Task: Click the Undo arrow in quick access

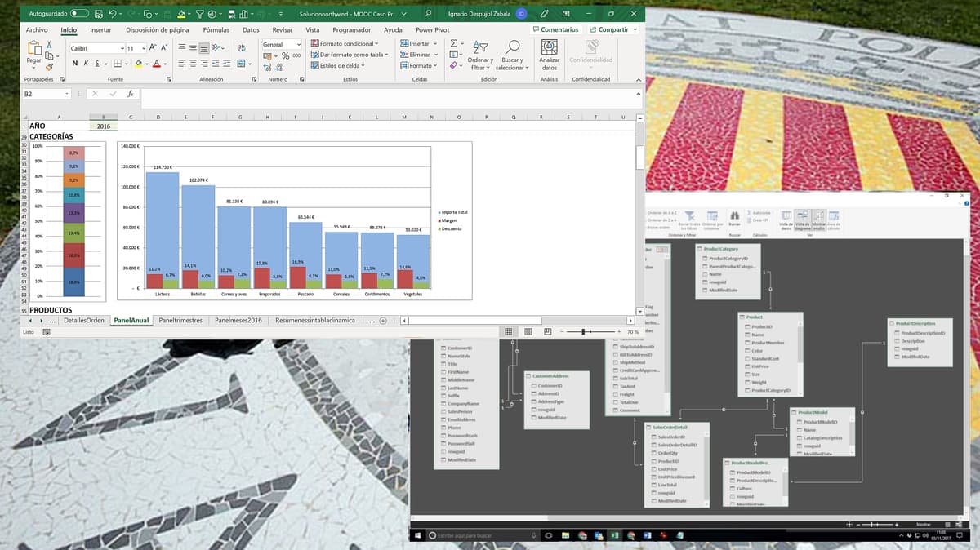Action: coord(113,14)
